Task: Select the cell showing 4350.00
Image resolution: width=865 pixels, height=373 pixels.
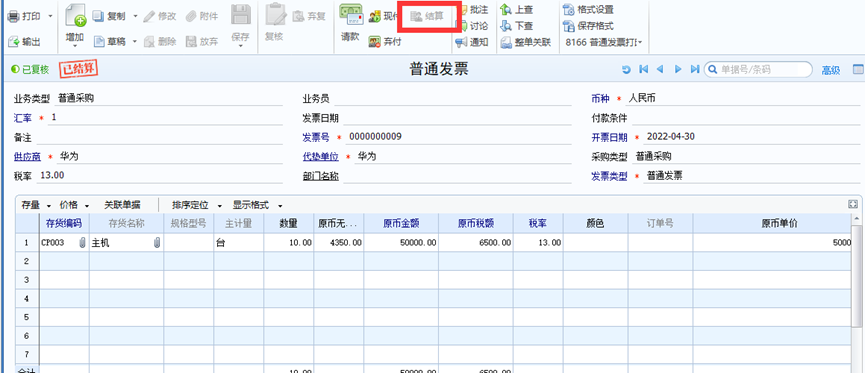Action: pos(339,243)
